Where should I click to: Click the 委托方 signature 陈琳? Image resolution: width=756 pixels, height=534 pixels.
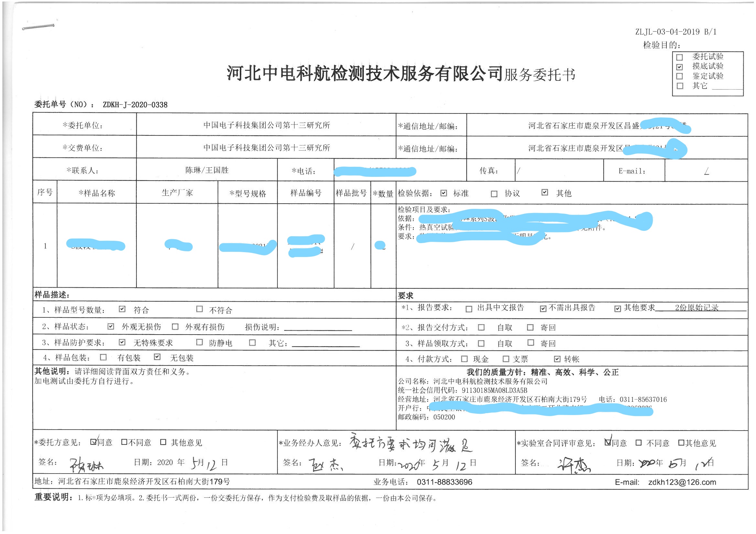click(86, 464)
